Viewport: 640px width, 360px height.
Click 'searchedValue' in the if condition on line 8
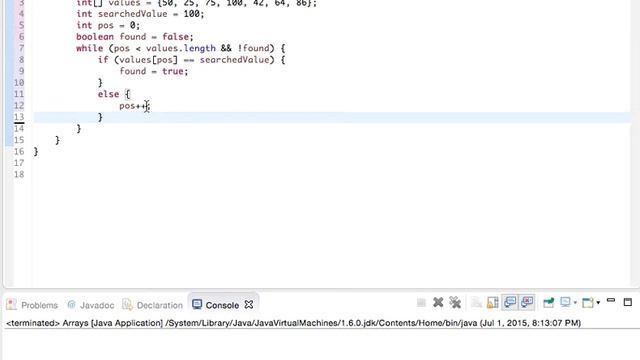tap(234, 60)
